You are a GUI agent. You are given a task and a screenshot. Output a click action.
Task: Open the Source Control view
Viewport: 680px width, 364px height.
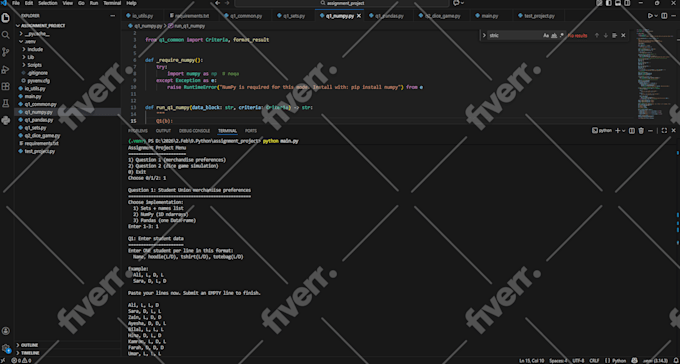click(6, 52)
